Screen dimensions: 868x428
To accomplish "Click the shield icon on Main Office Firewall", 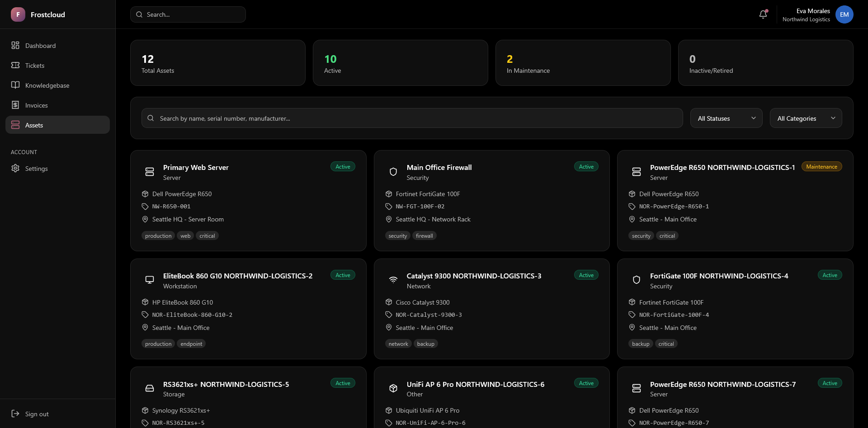I will [x=393, y=172].
